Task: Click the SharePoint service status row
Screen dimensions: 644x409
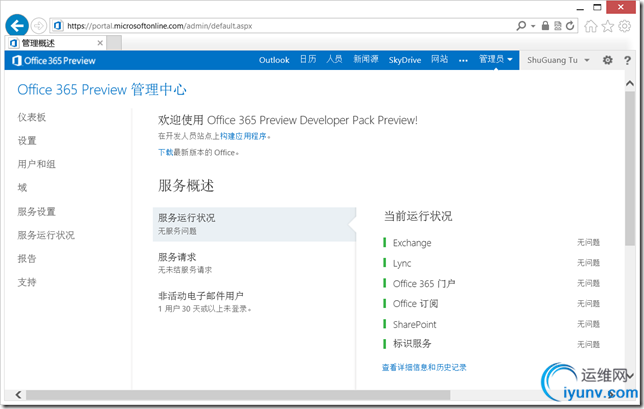Action: coord(492,324)
